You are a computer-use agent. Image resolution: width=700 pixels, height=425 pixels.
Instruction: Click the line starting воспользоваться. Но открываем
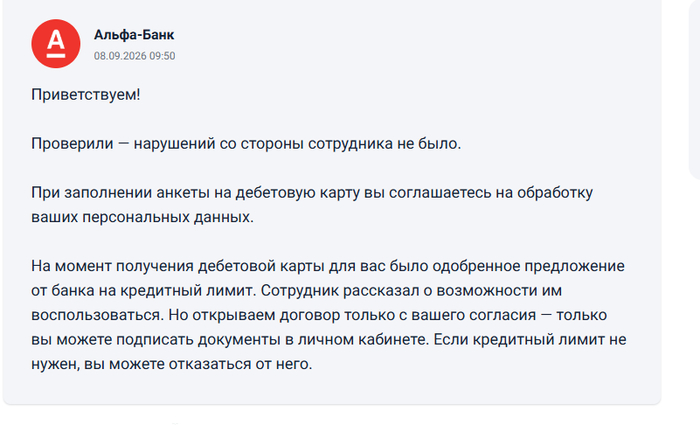[x=319, y=315]
